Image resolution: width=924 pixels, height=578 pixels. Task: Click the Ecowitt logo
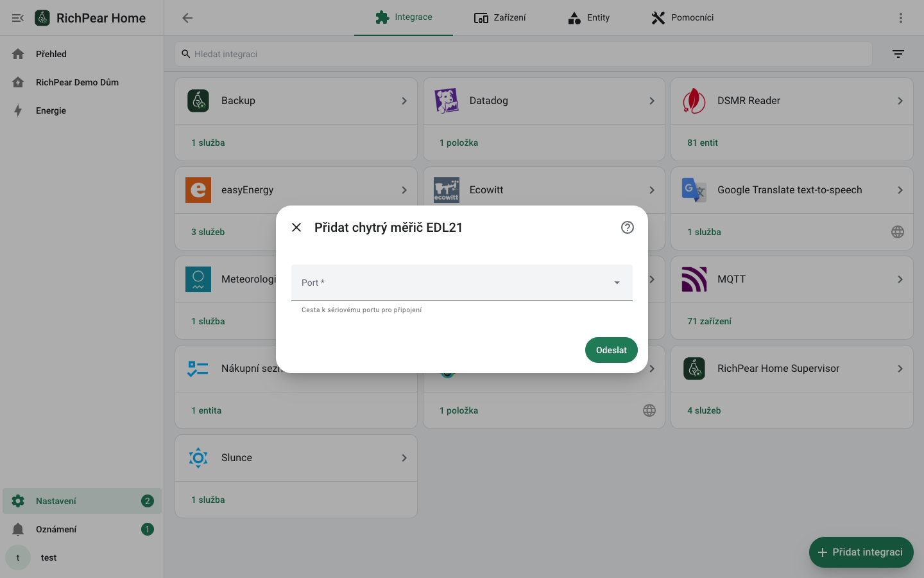coord(447,190)
